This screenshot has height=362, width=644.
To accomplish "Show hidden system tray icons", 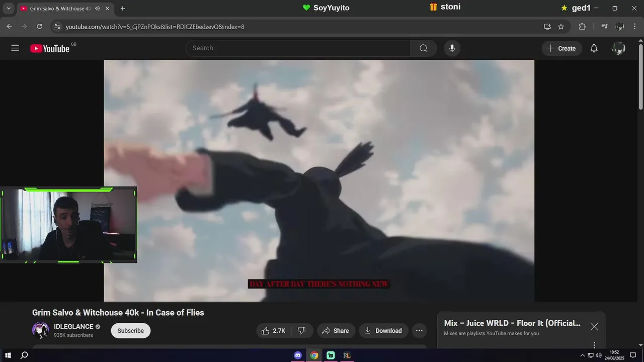I will coord(583,355).
